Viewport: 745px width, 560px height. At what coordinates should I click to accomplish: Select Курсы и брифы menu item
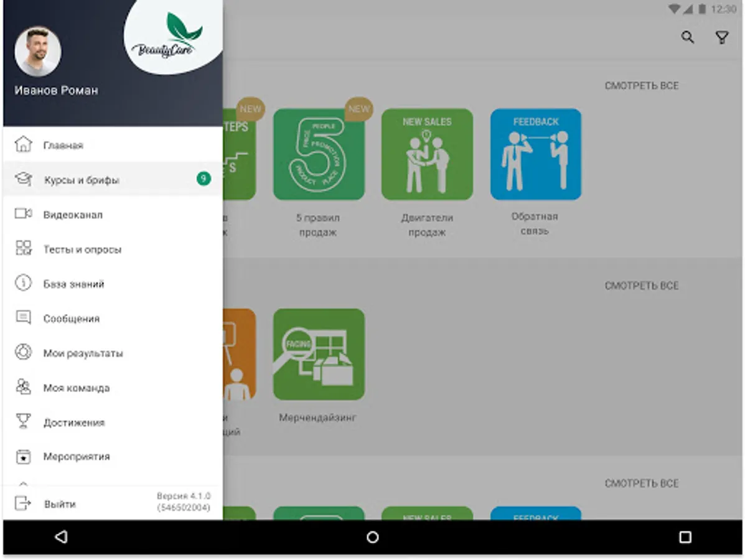pos(113,179)
